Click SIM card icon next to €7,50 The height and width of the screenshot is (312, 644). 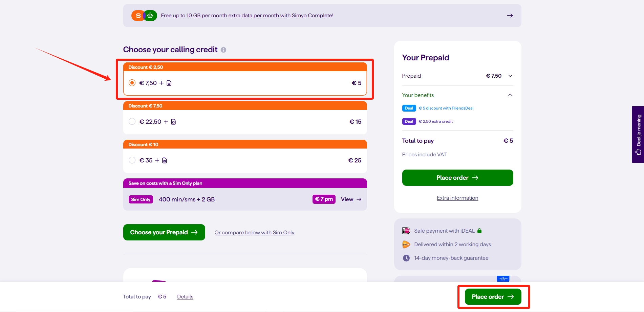click(169, 83)
